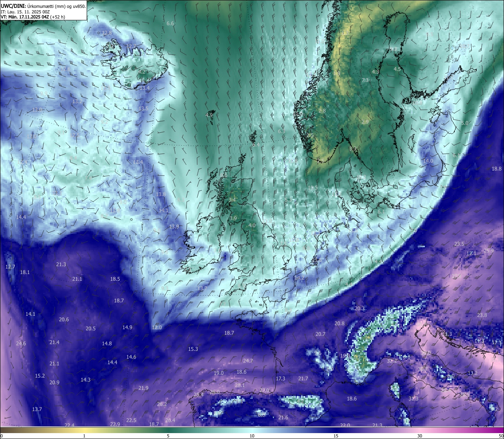Click the 18.8 value on the map

click(497, 169)
